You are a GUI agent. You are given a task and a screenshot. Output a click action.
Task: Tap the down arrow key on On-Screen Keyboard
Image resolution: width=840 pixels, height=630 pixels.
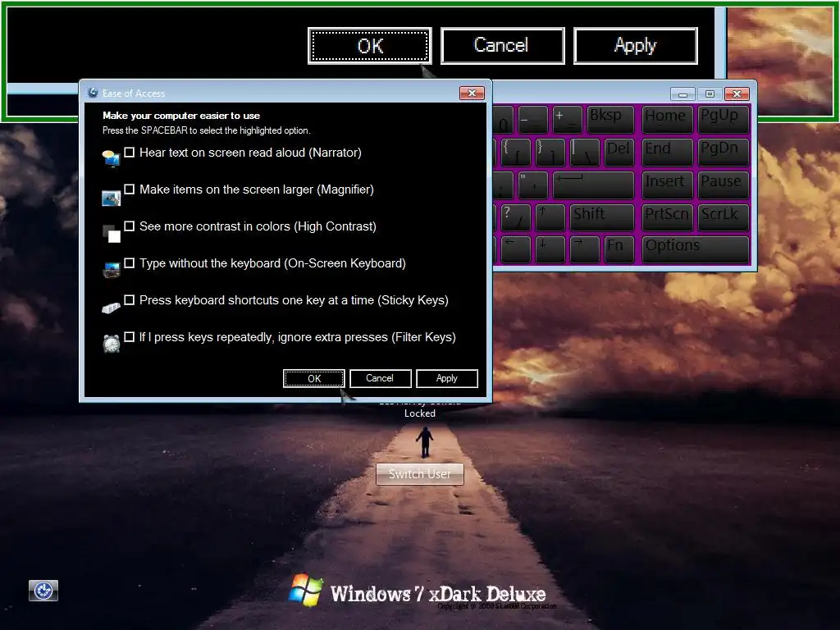pyautogui.click(x=550, y=249)
